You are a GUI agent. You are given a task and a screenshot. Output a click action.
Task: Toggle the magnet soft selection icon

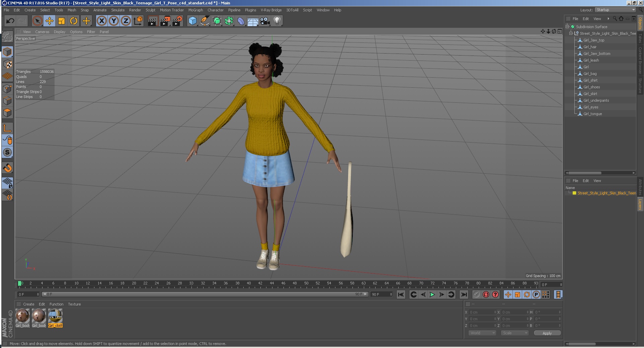coord(7,168)
